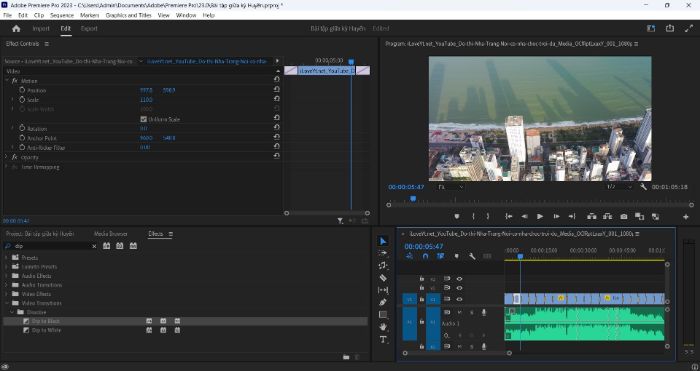The height and width of the screenshot is (371, 700).
Task: Open the Workspaces icon in header
Action: point(651,28)
